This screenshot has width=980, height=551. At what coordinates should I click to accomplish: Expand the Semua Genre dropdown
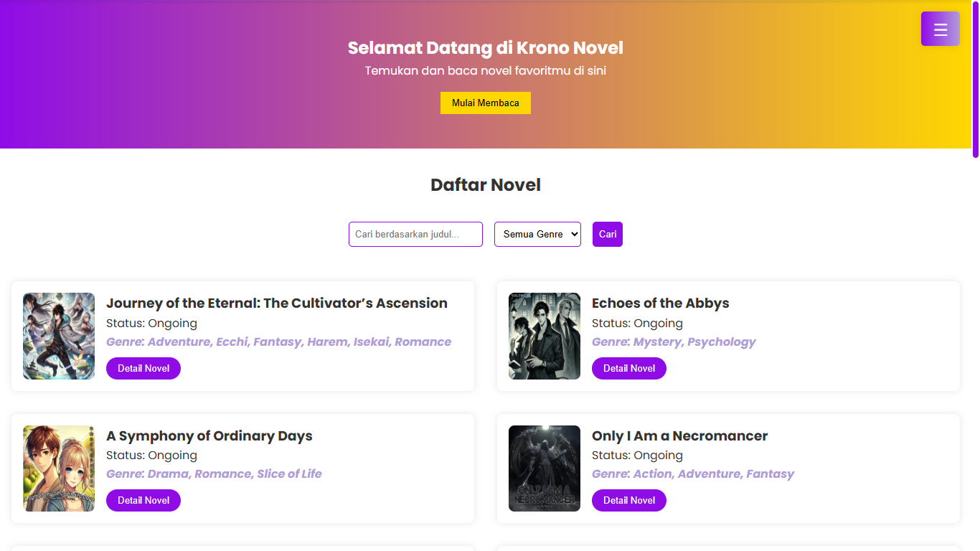tap(537, 234)
